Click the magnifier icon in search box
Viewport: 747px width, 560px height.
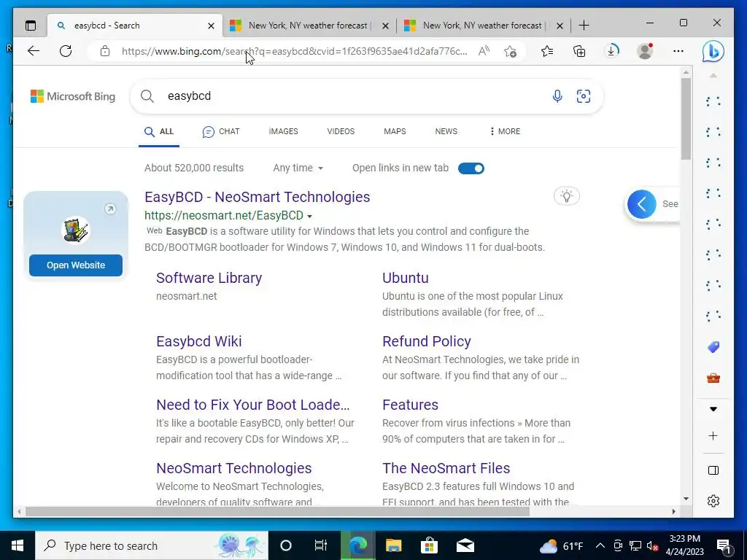(147, 96)
